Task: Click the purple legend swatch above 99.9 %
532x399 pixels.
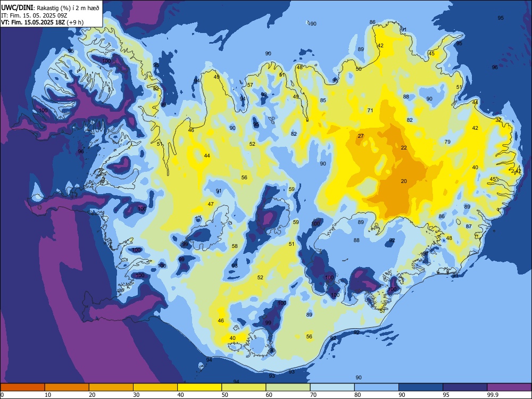Action: pyautogui.click(x=509, y=387)
